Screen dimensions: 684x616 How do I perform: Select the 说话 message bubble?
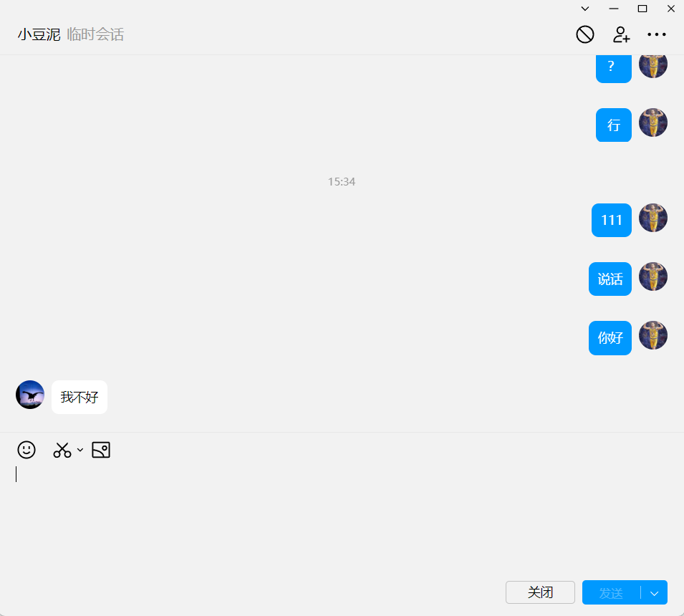(x=610, y=279)
